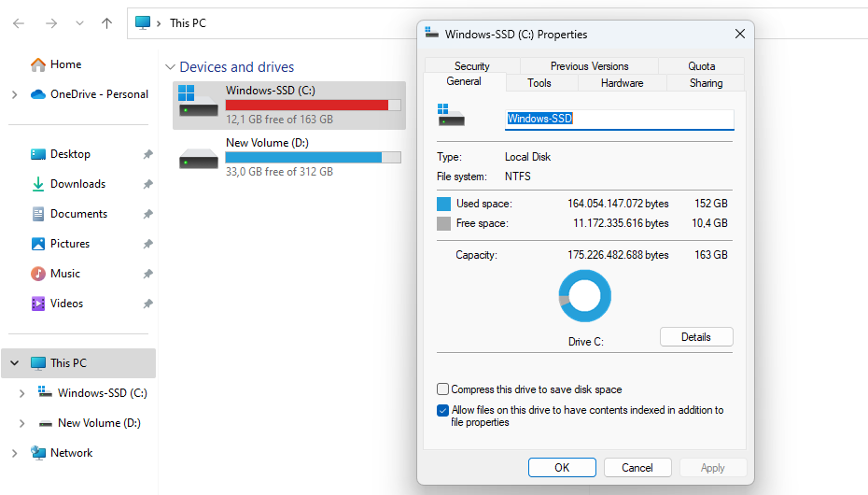Switch to the Previous Versions tab
The image size is (868, 495).
[x=590, y=66]
